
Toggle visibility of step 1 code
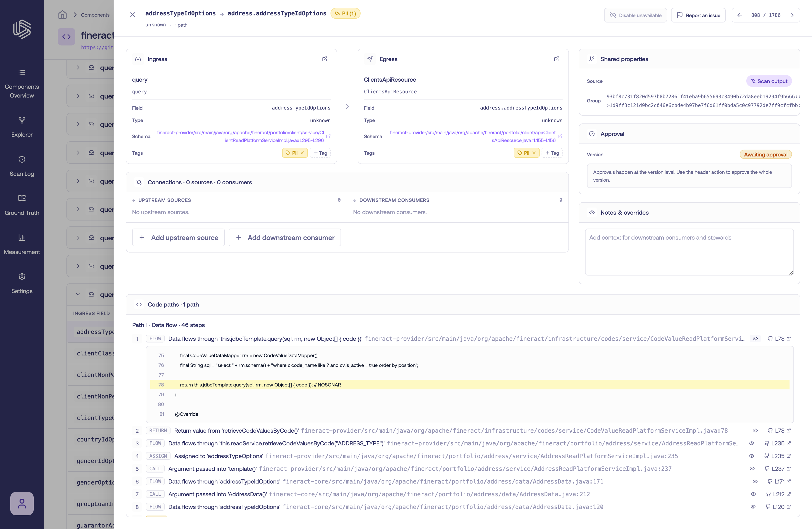(x=755, y=339)
